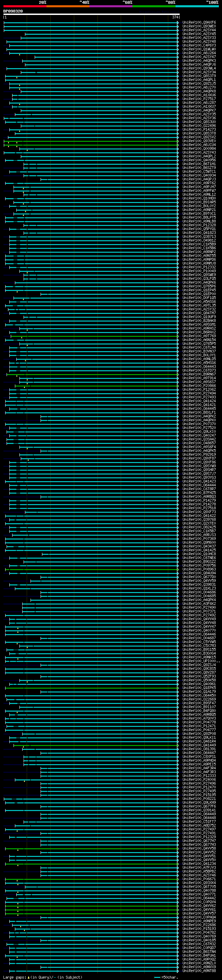Select label UniRef100_P27517
This screenshot has height=980, width=222.
[199, 99]
